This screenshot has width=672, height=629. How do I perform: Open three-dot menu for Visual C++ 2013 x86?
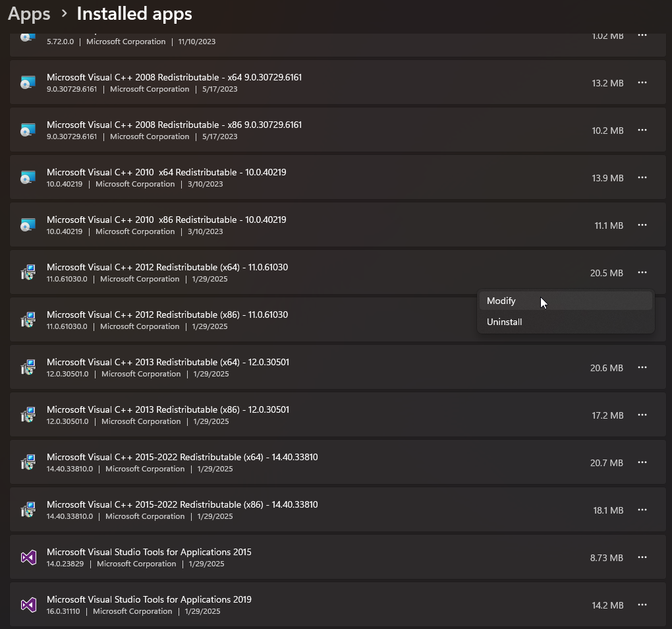click(x=642, y=415)
